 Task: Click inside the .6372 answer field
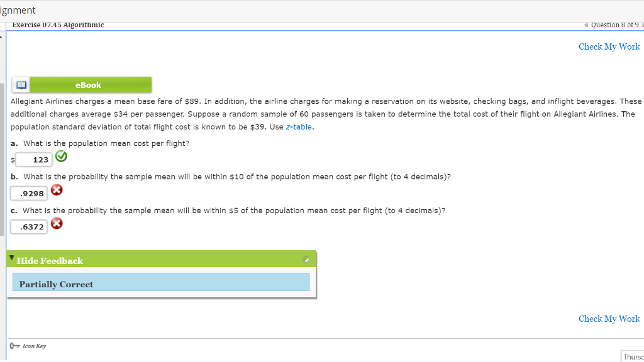(29, 226)
